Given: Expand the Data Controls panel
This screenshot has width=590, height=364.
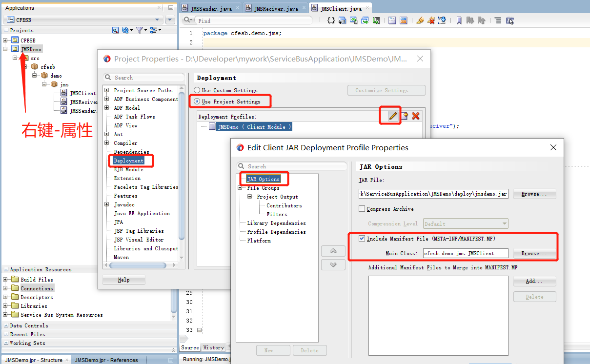Looking at the screenshot, I should (x=6, y=325).
